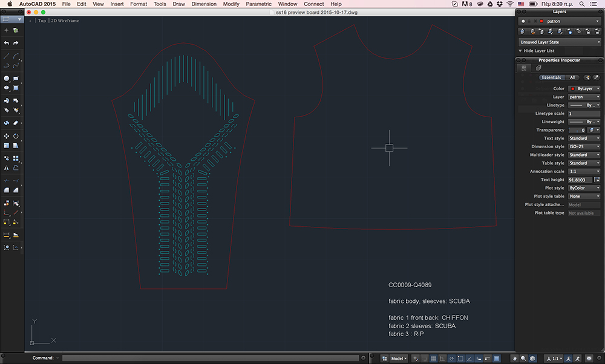This screenshot has width=605, height=364.
Task: Select the Circle tool
Action: [x=6, y=78]
